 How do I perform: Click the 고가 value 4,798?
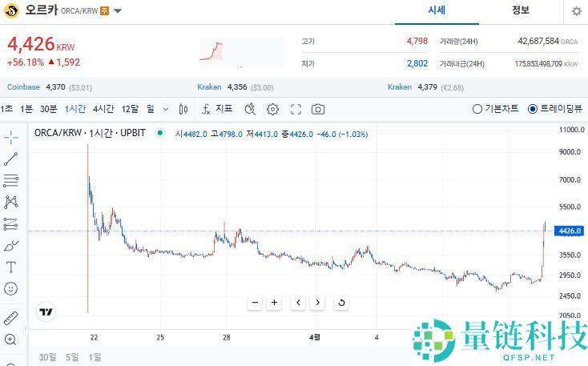[x=417, y=41]
